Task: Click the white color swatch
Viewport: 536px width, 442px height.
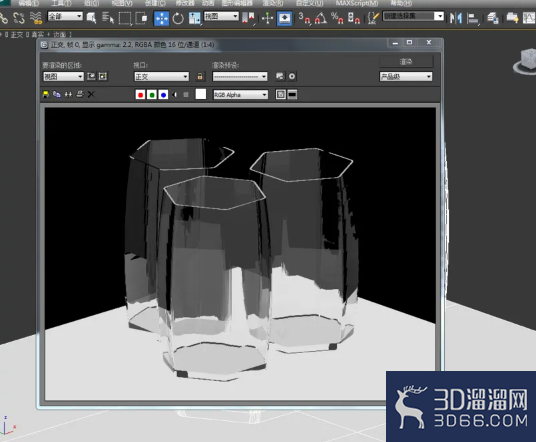Action: [x=201, y=94]
